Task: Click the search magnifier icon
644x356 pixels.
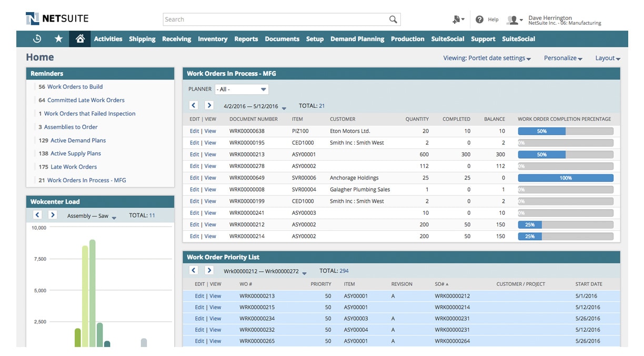Action: 393,19
